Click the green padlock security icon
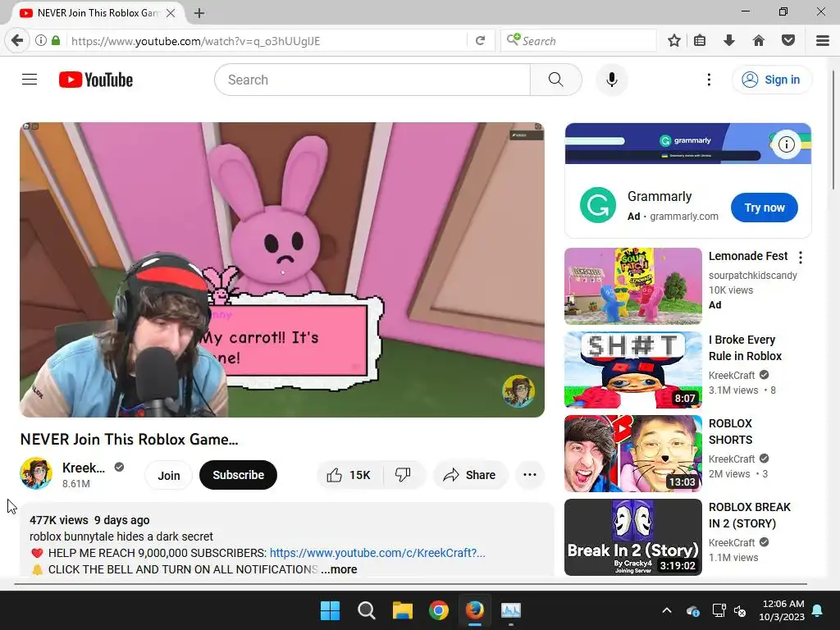Viewport: 840px width, 630px height. coord(56,41)
